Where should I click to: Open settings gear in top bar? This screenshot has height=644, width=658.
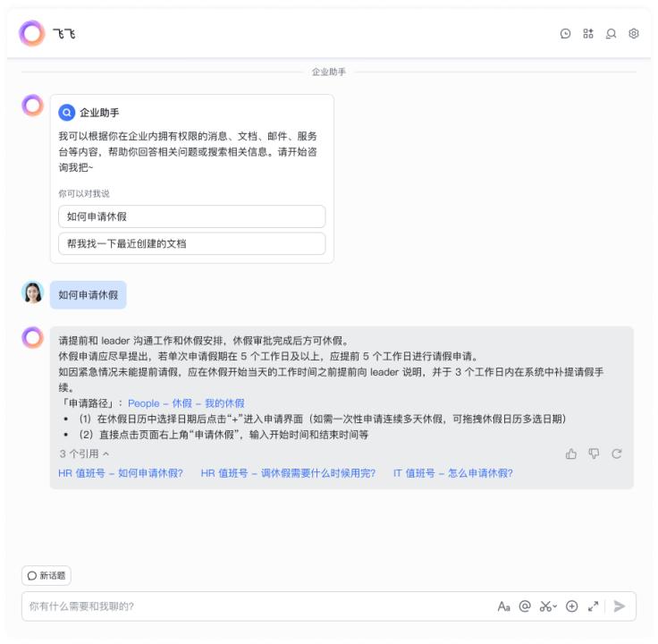[634, 34]
